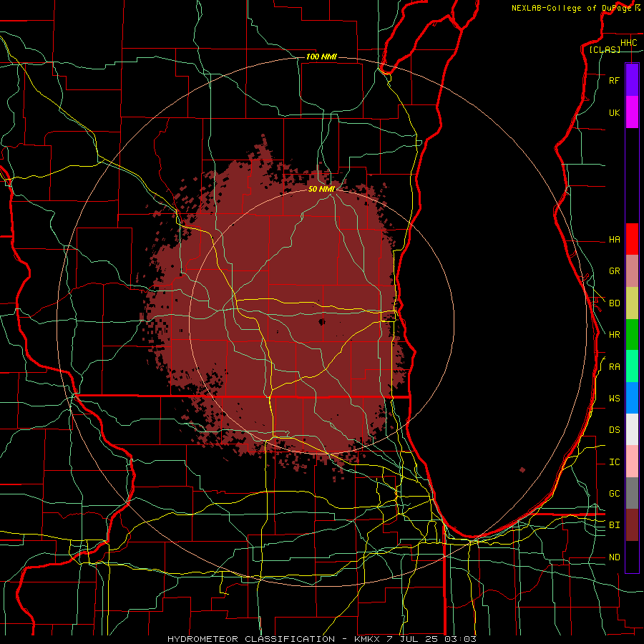The width and height of the screenshot is (644, 644).
Task: Click the black gap inside the biological echo
Action: pos(322,321)
